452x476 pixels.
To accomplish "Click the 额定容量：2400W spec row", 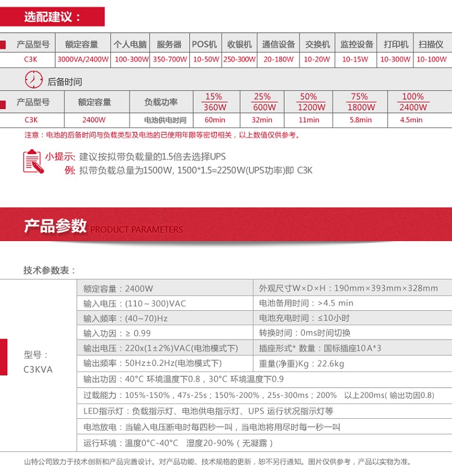I will pos(165,289).
